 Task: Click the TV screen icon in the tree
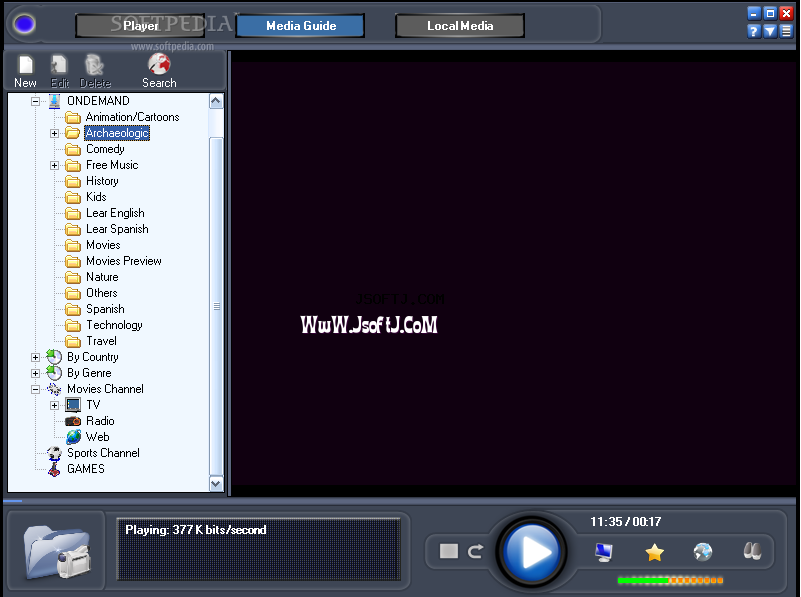73,405
